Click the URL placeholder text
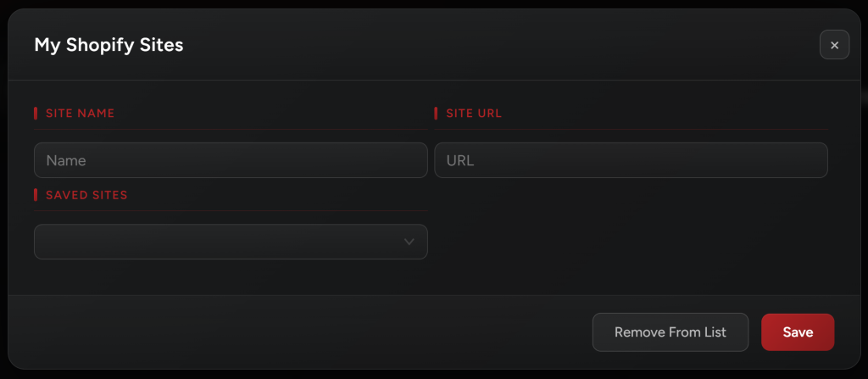Image resolution: width=868 pixels, height=379 pixels. (x=459, y=160)
